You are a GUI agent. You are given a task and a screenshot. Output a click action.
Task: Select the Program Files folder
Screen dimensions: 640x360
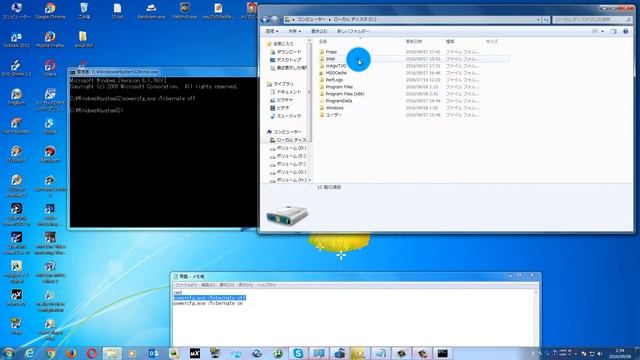click(x=339, y=87)
